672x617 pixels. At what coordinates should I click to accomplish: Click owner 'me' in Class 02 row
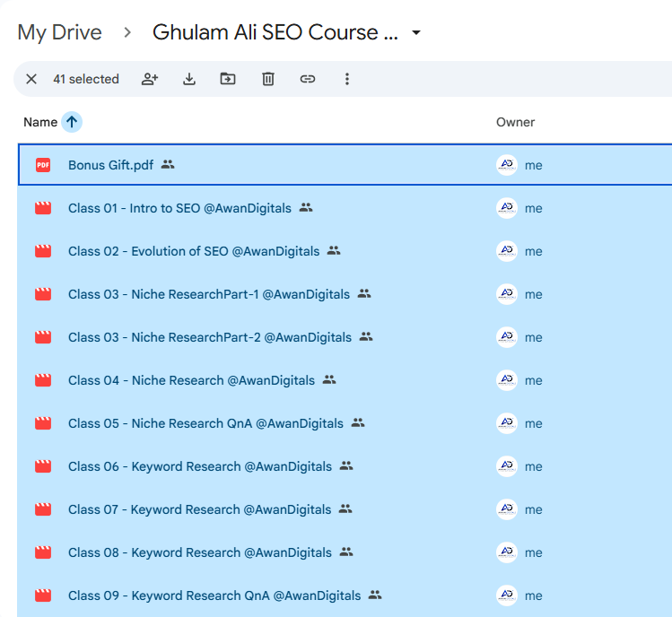coord(534,251)
